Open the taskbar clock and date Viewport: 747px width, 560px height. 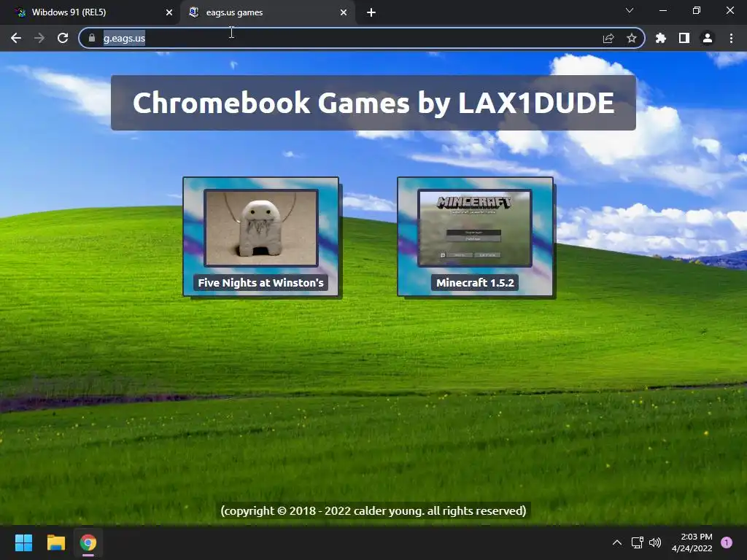(x=692, y=542)
